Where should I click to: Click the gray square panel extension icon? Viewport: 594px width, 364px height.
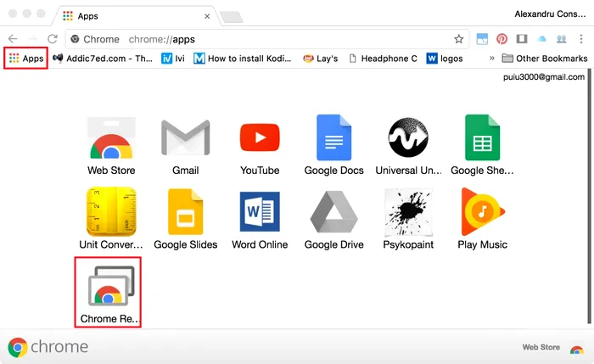522,39
